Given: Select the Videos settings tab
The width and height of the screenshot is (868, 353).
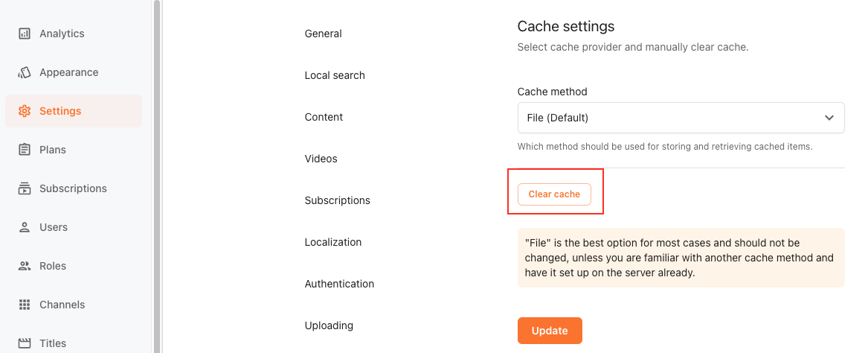Looking at the screenshot, I should click(321, 159).
